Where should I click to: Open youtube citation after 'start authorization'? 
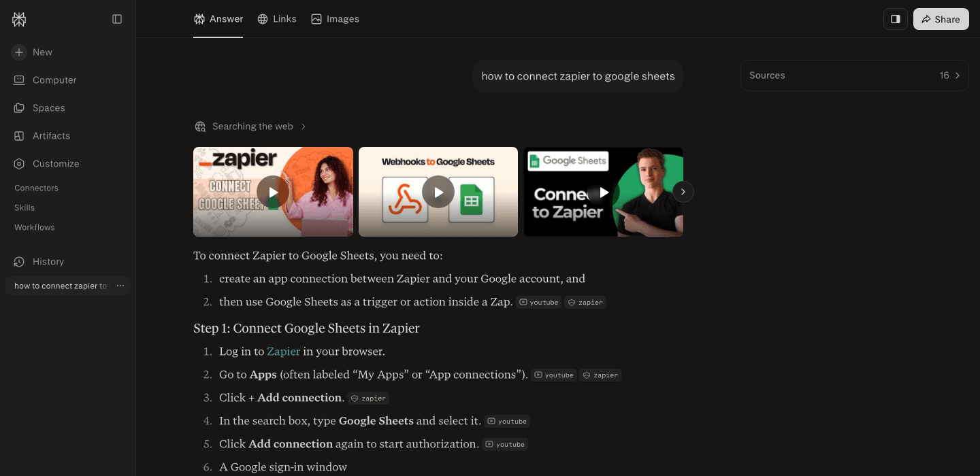point(505,445)
